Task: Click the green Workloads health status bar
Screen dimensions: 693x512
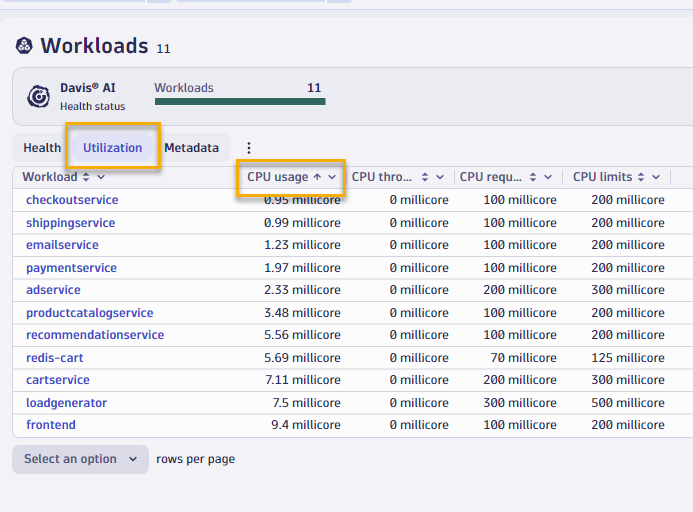Action: (239, 101)
